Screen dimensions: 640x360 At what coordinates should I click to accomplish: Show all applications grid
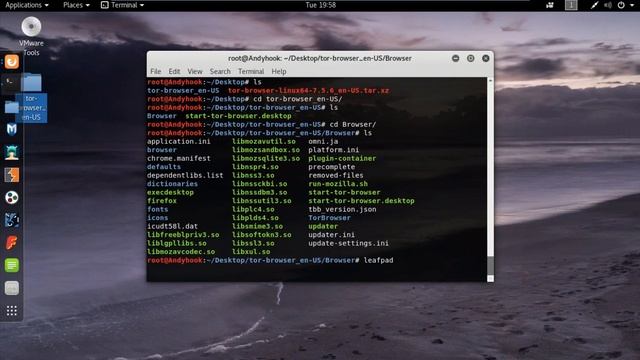(x=12, y=311)
